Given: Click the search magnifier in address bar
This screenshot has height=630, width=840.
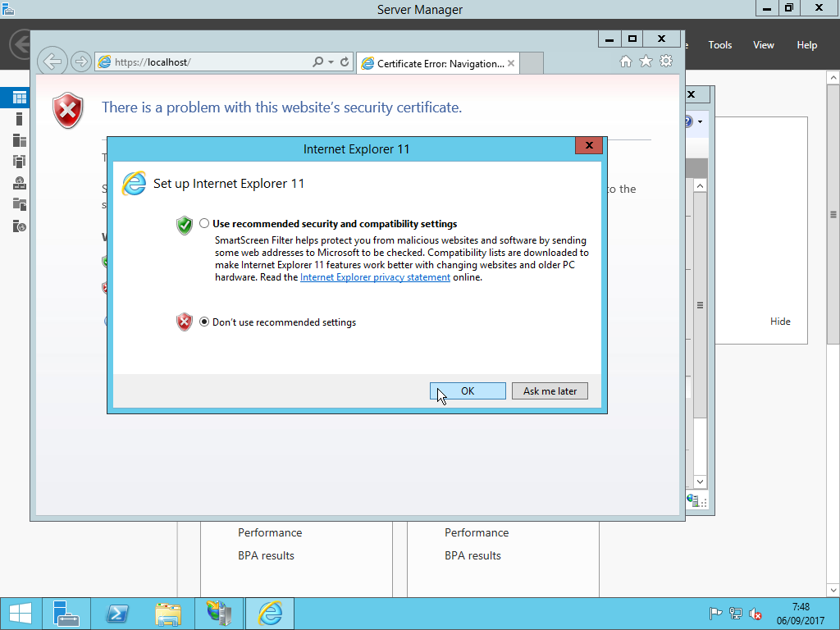Looking at the screenshot, I should pos(317,62).
